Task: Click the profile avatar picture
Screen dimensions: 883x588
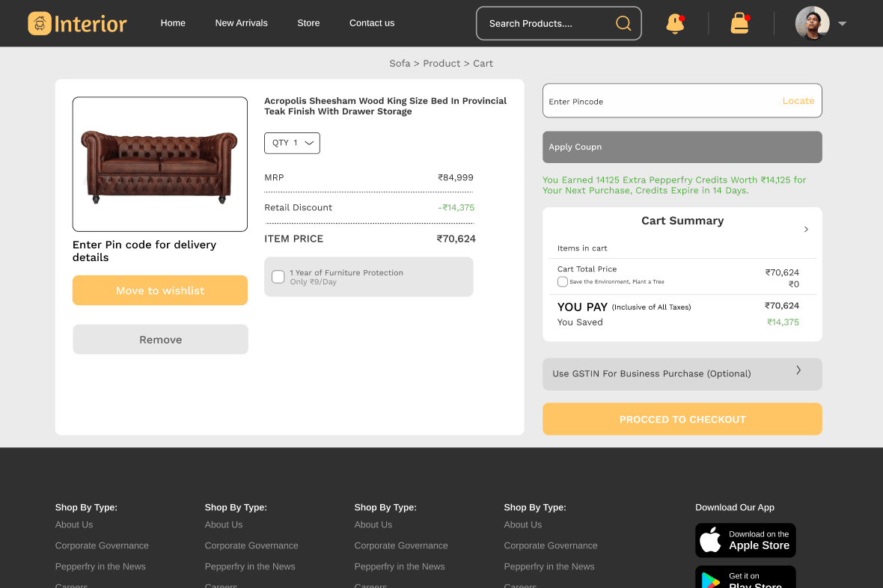Action: (812, 23)
